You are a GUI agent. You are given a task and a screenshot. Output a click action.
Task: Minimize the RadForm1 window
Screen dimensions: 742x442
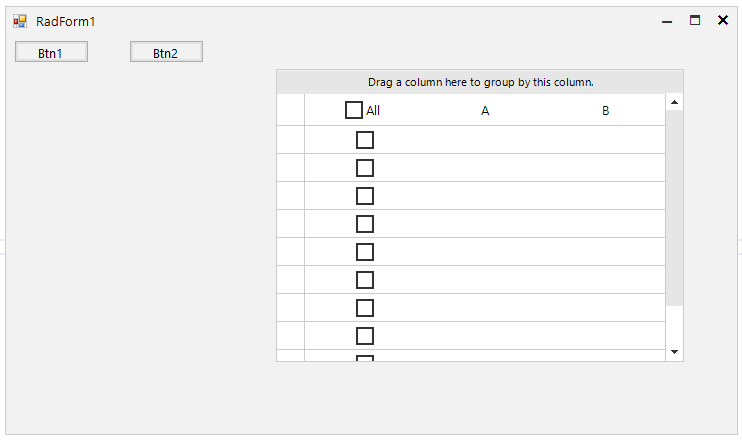tap(667, 21)
